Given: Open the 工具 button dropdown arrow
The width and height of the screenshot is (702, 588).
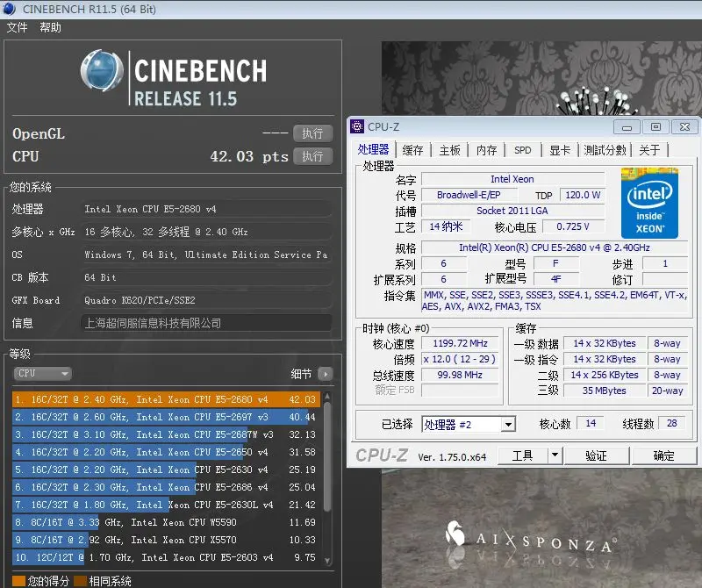Looking at the screenshot, I should coord(555,455).
